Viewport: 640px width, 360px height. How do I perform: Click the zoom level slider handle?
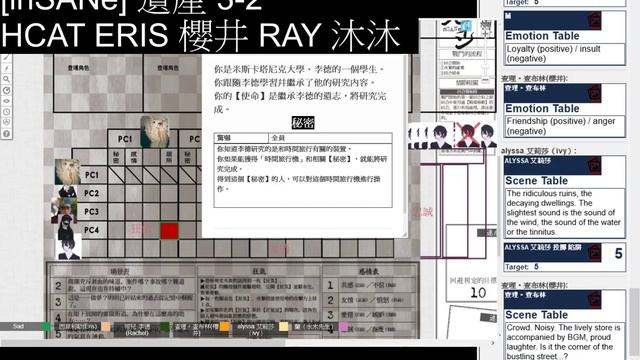coord(486,67)
